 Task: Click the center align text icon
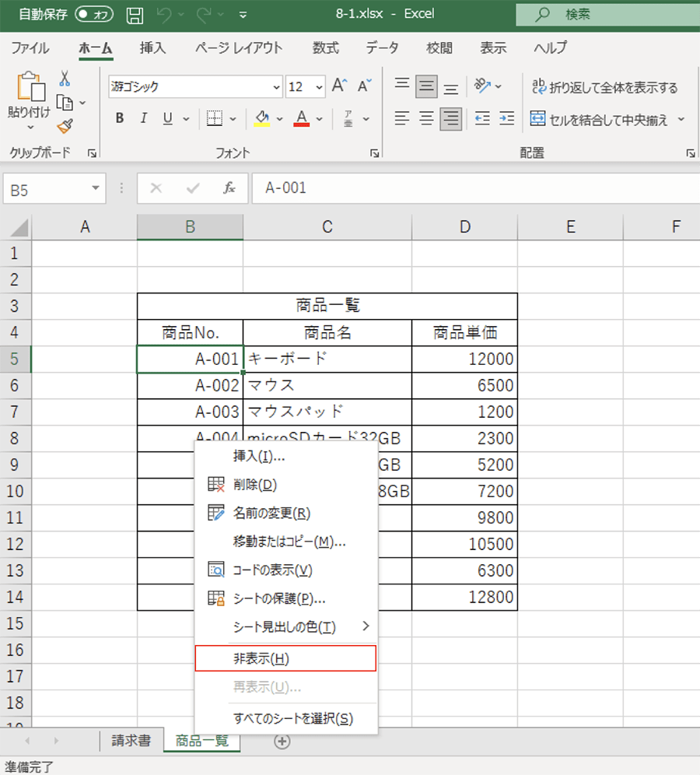click(x=426, y=119)
